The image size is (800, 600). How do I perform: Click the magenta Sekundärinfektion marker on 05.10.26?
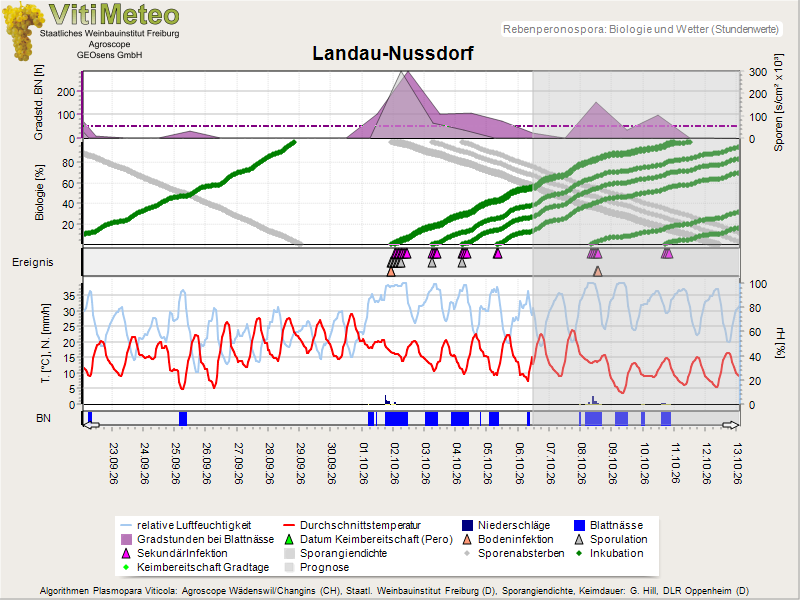pos(497,253)
